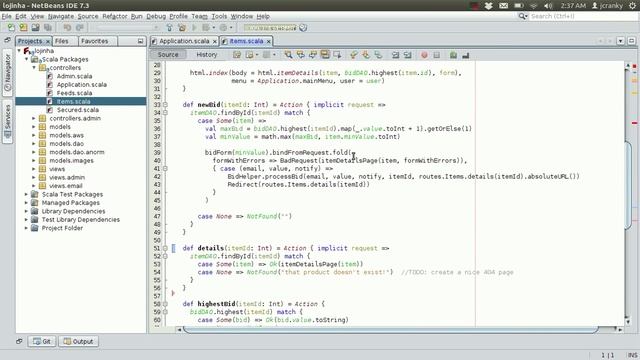640x360 pixels.
Task: Open the mail indicator in system tray
Action: pyautogui.click(x=504, y=6)
